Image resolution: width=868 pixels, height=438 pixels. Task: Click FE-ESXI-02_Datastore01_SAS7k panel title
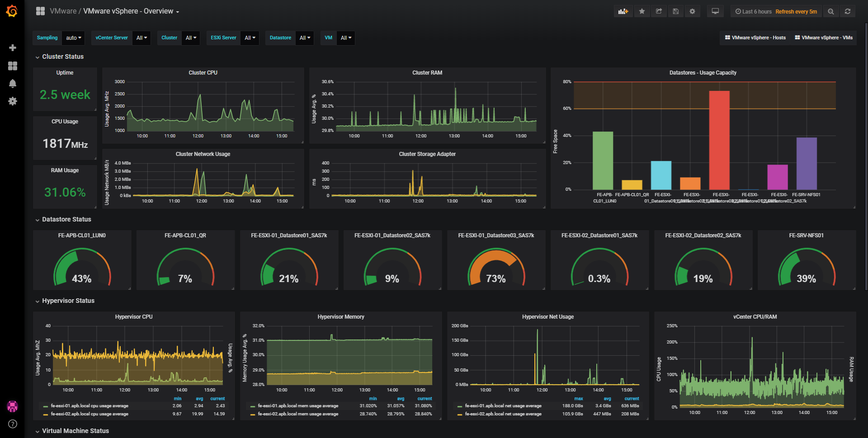(x=599, y=235)
